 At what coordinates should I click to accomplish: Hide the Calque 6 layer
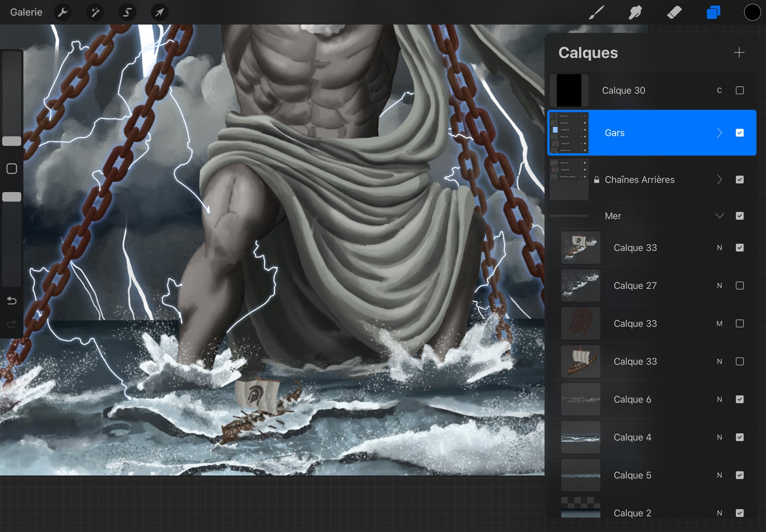pos(740,399)
